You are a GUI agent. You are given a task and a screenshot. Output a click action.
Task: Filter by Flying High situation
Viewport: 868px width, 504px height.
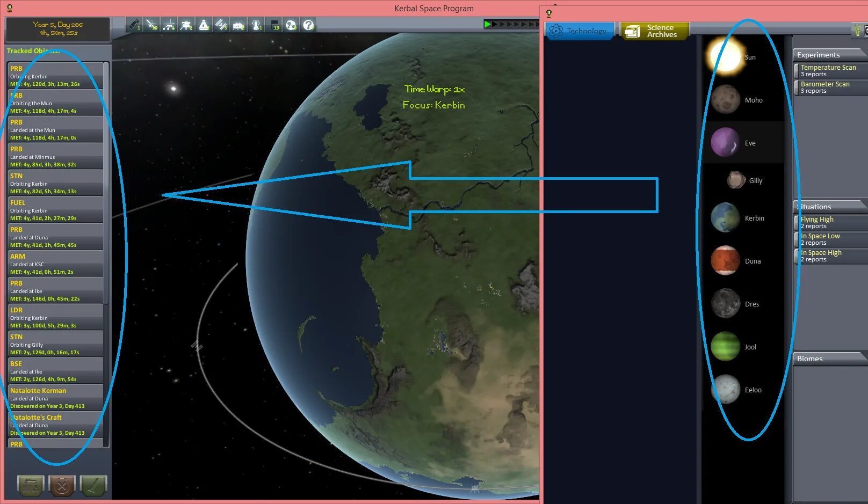831,222
